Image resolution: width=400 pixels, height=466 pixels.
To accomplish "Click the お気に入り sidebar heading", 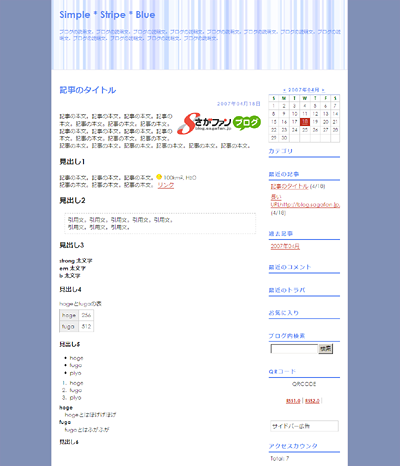I will point(284,313).
